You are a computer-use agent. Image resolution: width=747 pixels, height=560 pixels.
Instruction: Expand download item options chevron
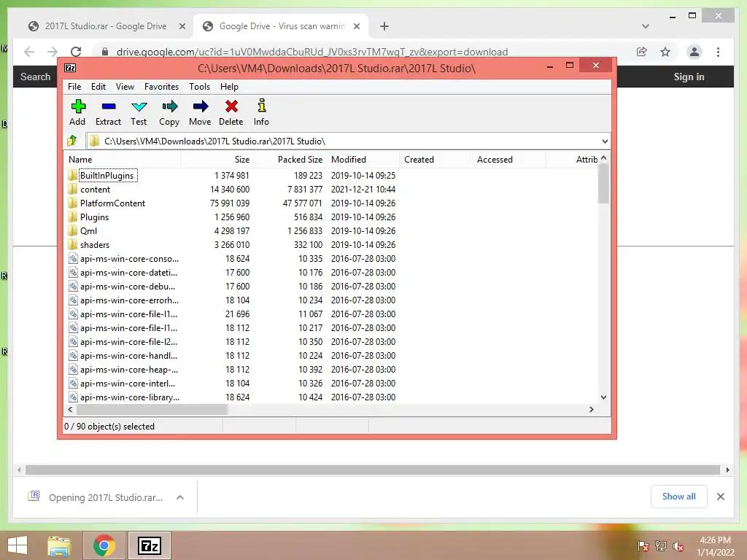180,497
